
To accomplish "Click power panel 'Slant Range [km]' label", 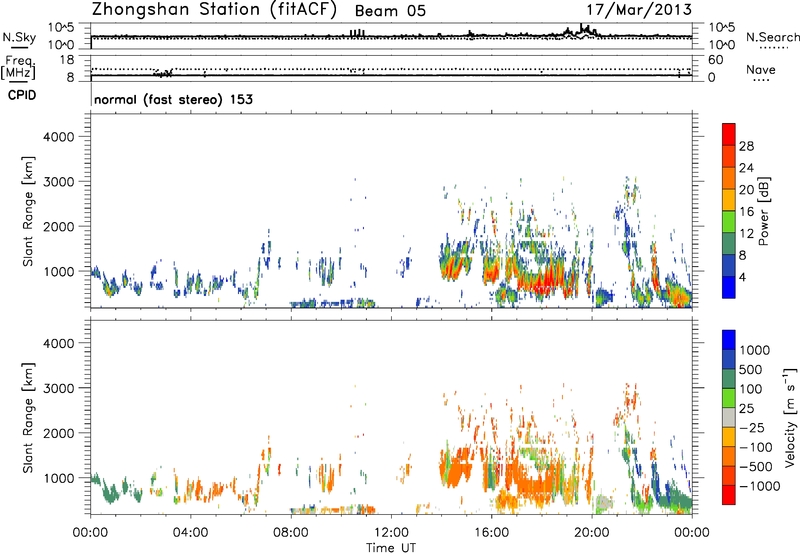I will coord(28,212).
